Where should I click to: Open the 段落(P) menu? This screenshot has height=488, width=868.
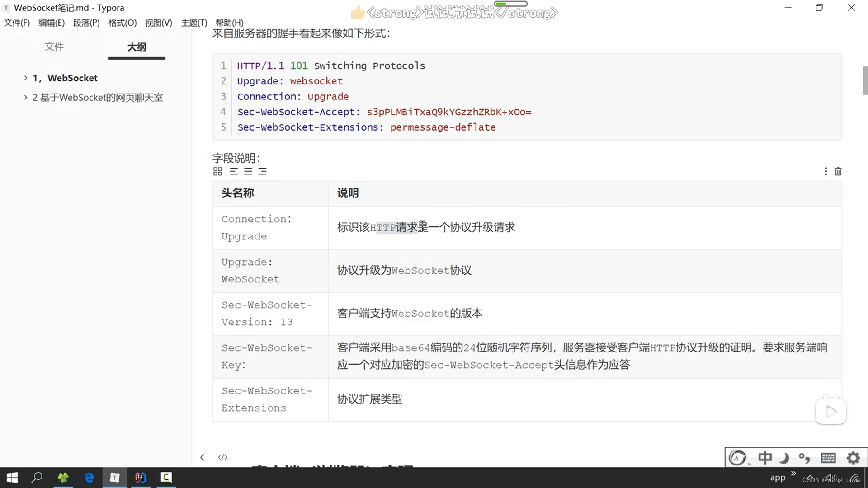point(86,23)
